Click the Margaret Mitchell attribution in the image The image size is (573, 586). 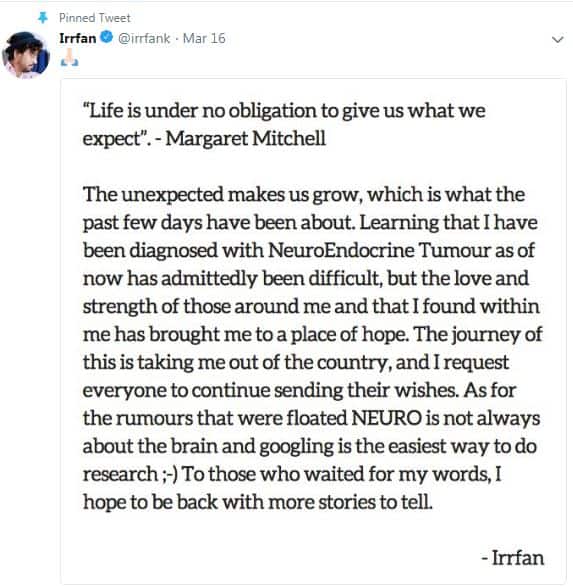click(x=246, y=139)
